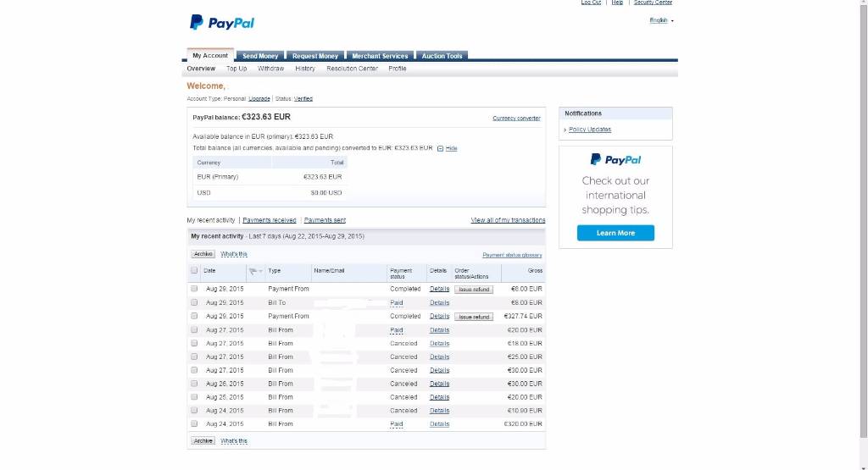
Task: Tick the checkbox of the Aug 27 €18.00 row
Action: 194,343
